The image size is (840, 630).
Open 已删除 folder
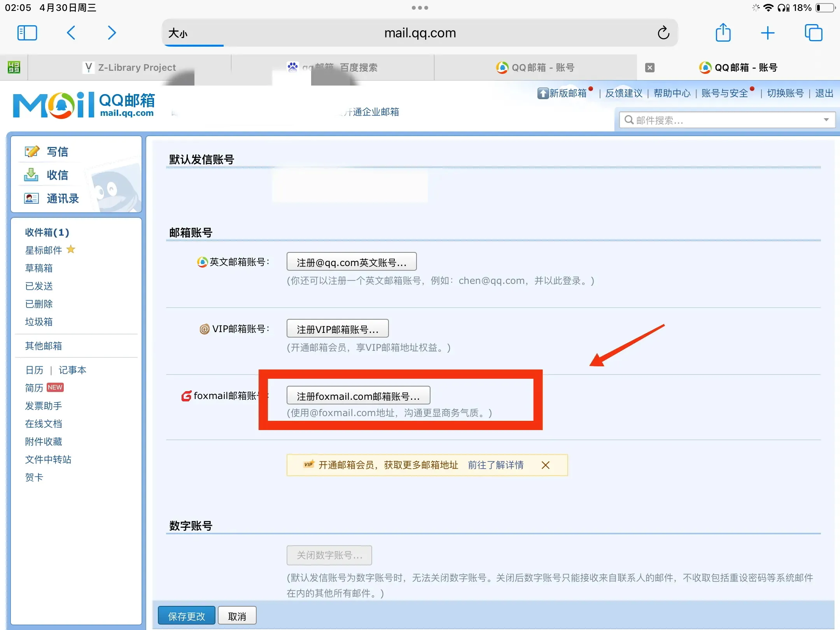coord(39,304)
